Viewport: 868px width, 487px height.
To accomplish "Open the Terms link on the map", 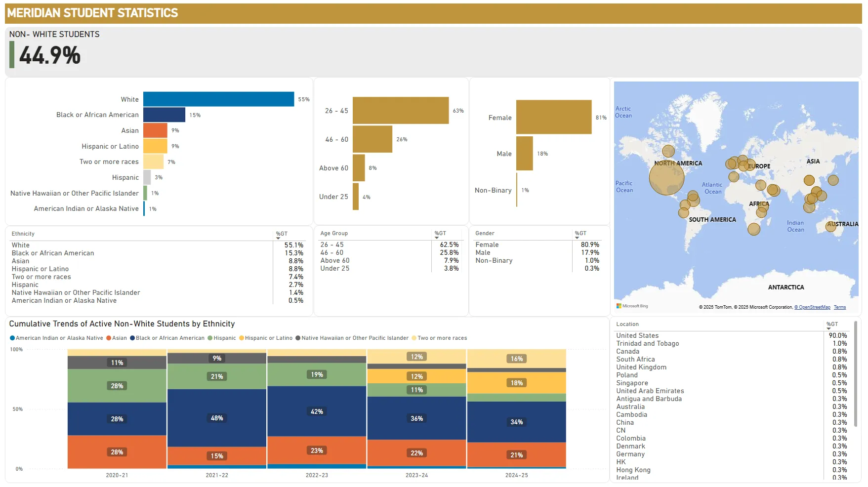I will click(x=840, y=307).
